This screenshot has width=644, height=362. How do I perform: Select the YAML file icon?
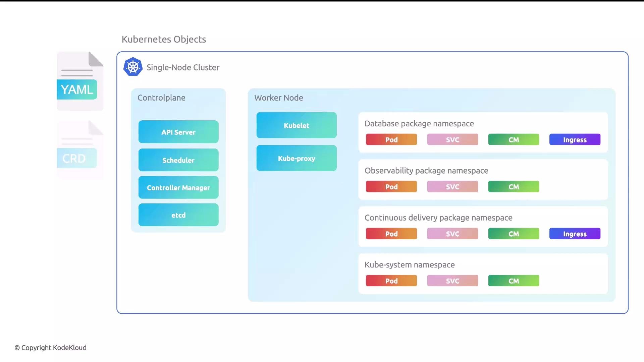pos(80,81)
